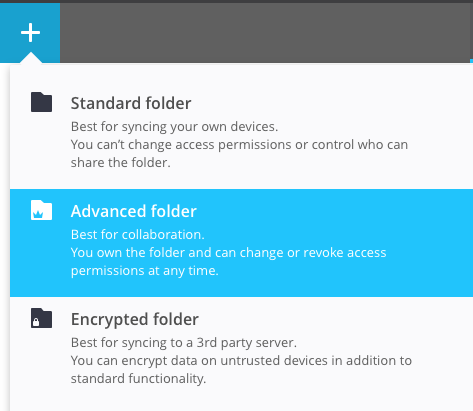The width and height of the screenshot is (473, 411).
Task: Click 'share the folder.' text line
Action: [121, 163]
